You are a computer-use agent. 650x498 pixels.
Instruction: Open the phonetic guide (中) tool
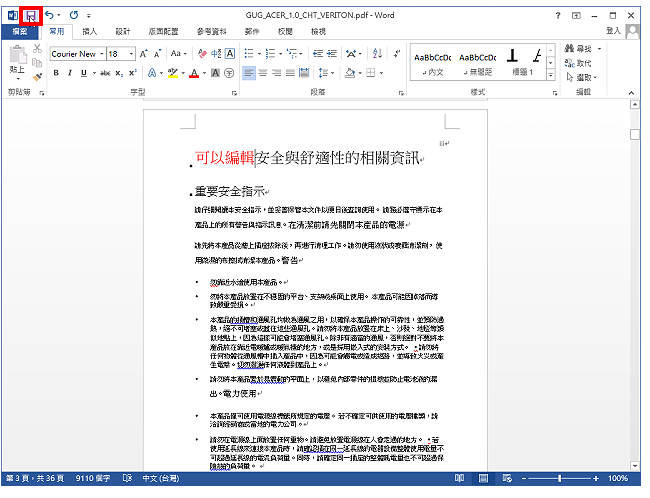pyautogui.click(x=216, y=54)
